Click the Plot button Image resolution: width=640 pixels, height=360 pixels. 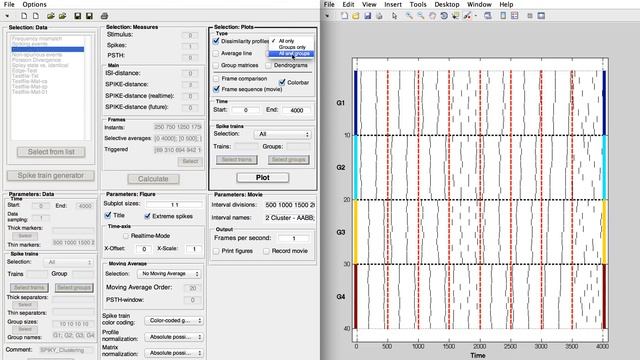(x=262, y=178)
